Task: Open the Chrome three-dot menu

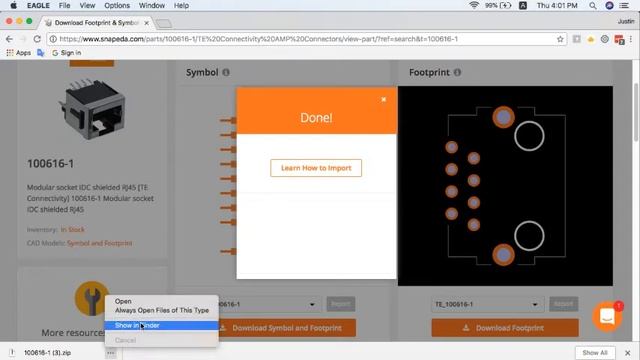Action: tap(631, 39)
